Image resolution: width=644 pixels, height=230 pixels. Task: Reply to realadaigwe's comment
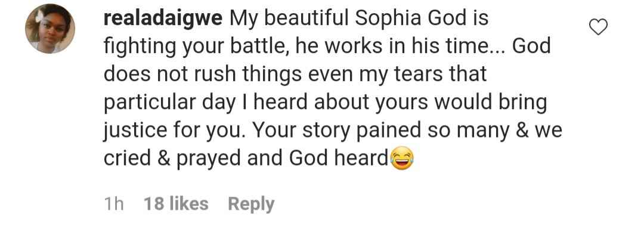click(x=251, y=204)
